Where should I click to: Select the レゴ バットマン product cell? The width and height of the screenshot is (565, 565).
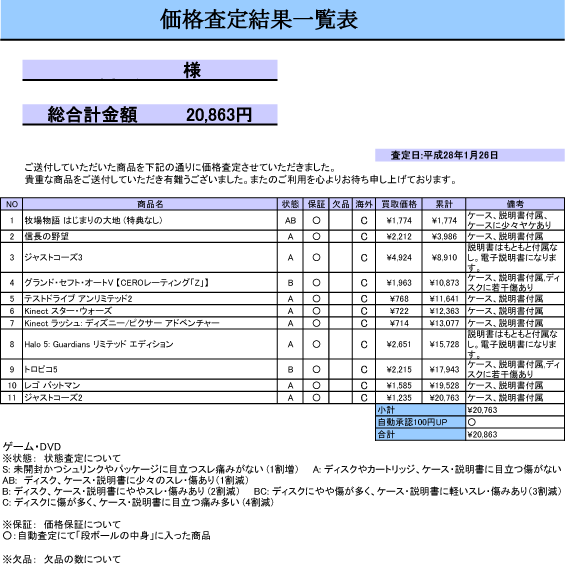tap(150, 385)
